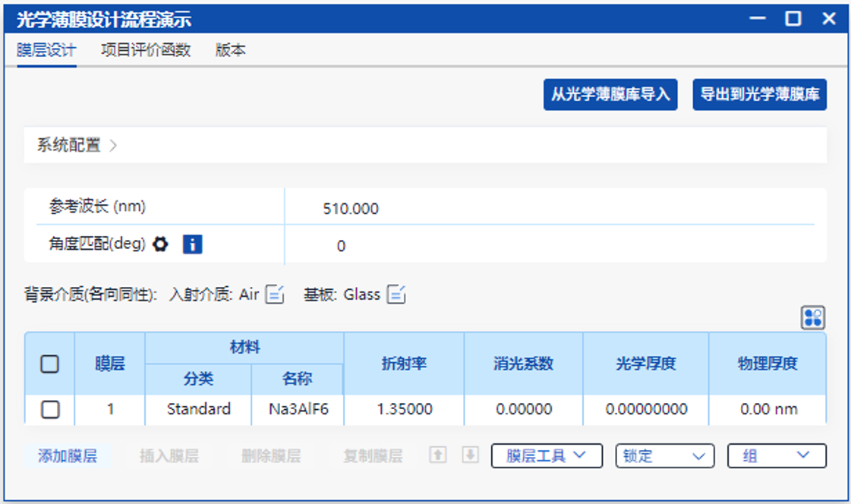Image resolution: width=851 pixels, height=504 pixels.
Task: Toggle the select-all checkbox in table header
Action: point(50,364)
